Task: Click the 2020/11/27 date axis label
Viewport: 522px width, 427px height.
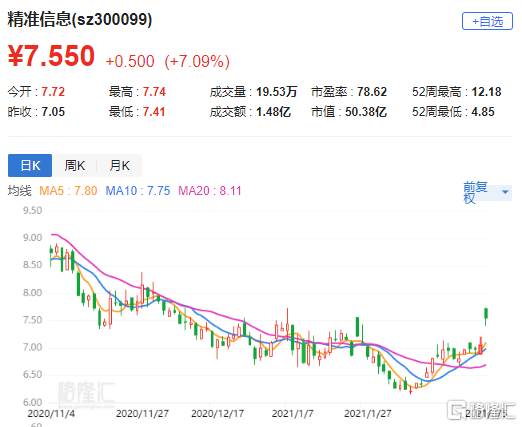Action: tap(142, 414)
